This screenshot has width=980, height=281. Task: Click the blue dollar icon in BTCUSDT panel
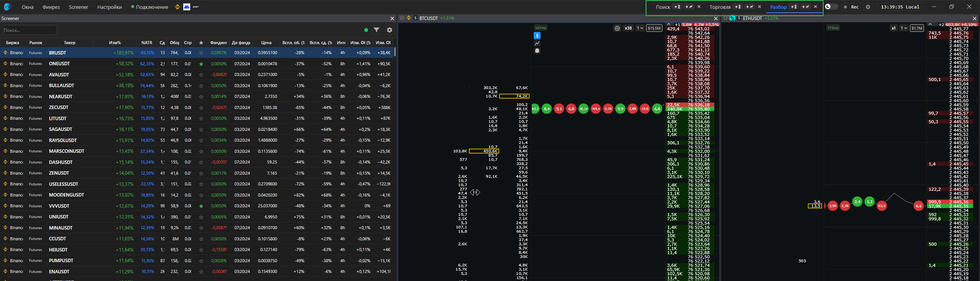pyautogui.click(x=537, y=35)
